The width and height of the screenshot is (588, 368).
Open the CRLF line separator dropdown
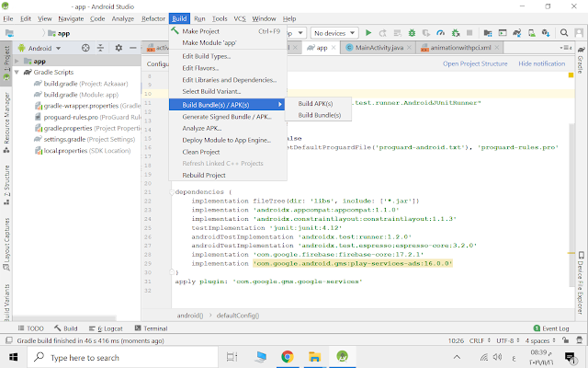[x=480, y=340]
